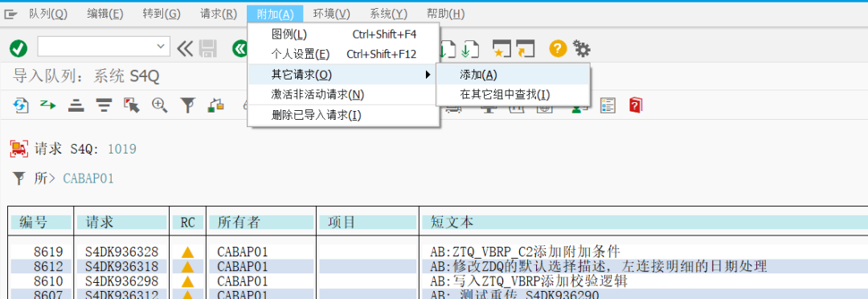Click the legend list icon
The height and width of the screenshot is (299, 868).
pyautogui.click(x=608, y=105)
